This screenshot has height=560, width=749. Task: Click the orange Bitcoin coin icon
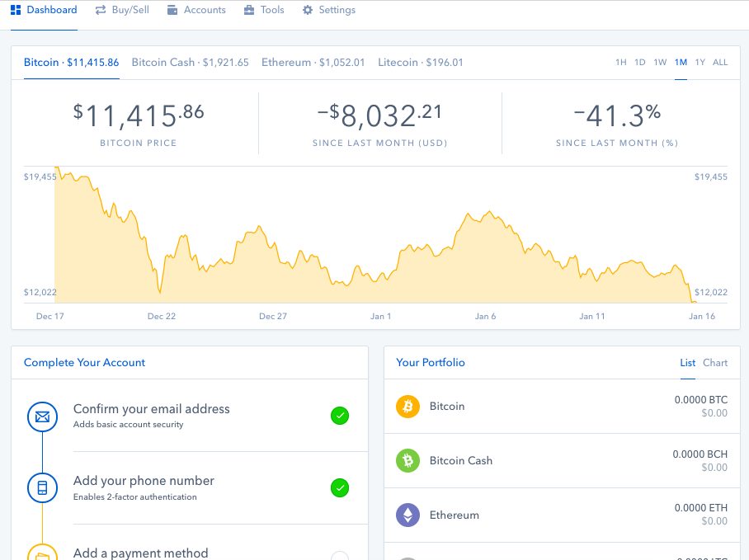click(x=408, y=407)
